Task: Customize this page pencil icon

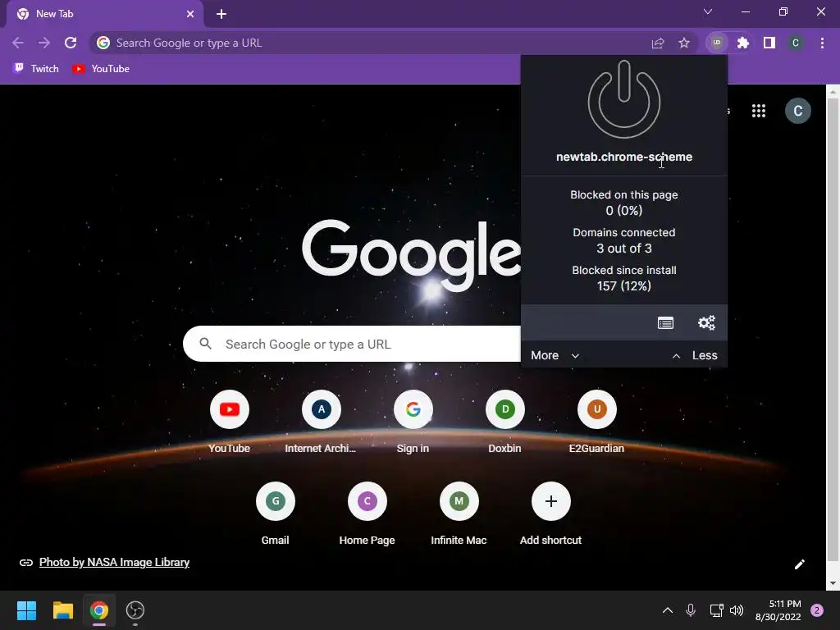Action: (x=799, y=564)
